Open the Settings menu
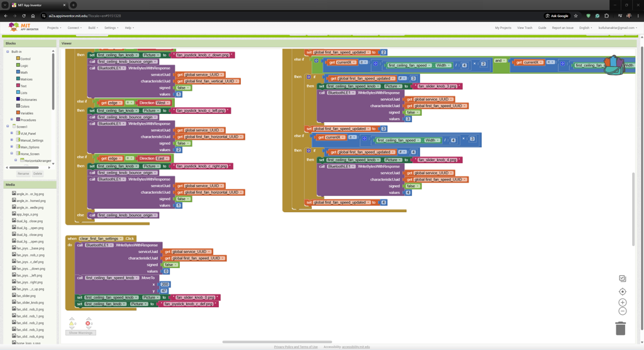Image resolution: width=644 pixels, height=350 pixels. tap(111, 28)
